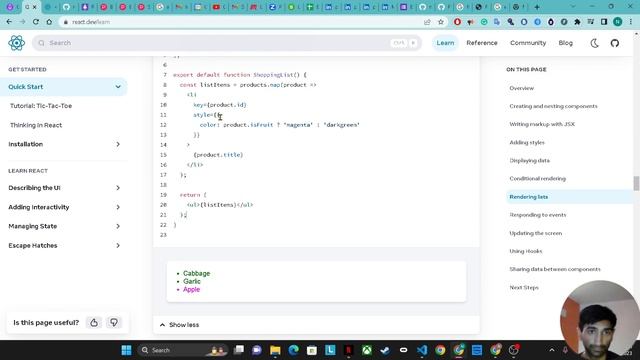Jump to Responding to events section

[x=538, y=215]
